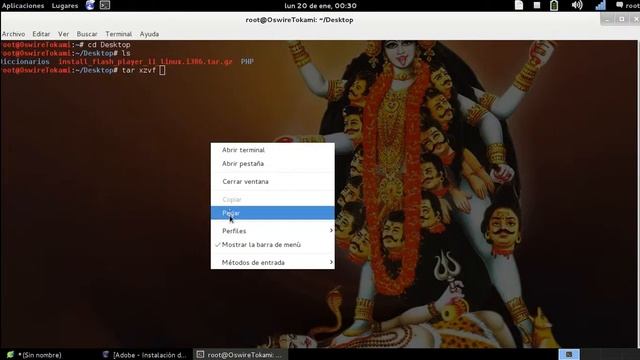Open the network signal icon
The image size is (640, 360).
click(600, 5)
